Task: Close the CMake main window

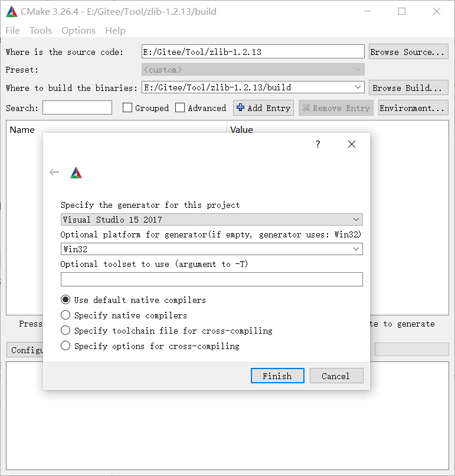Action: (437, 11)
